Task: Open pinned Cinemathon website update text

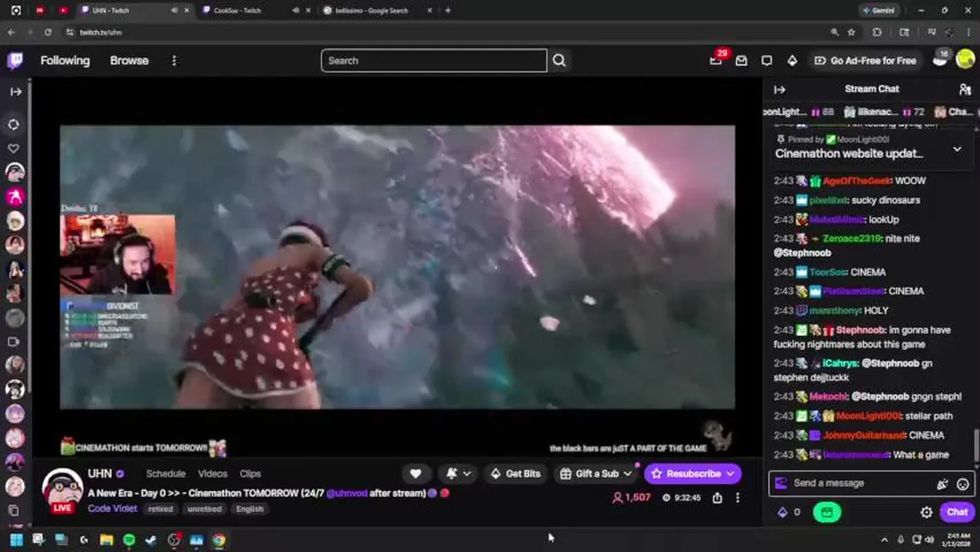Action: click(x=848, y=153)
